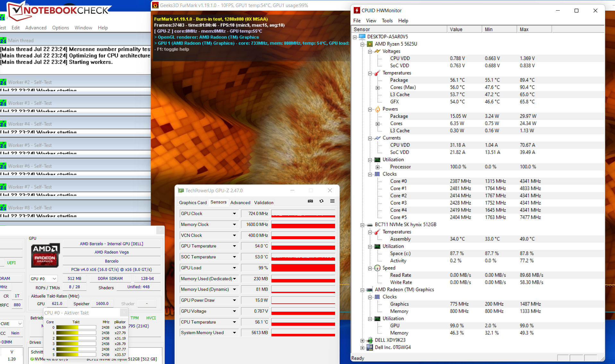Screen dimensions: 615x364
Task: Click the computer icon beside DESKTOP-A5AR0V5
Action: (x=362, y=37)
